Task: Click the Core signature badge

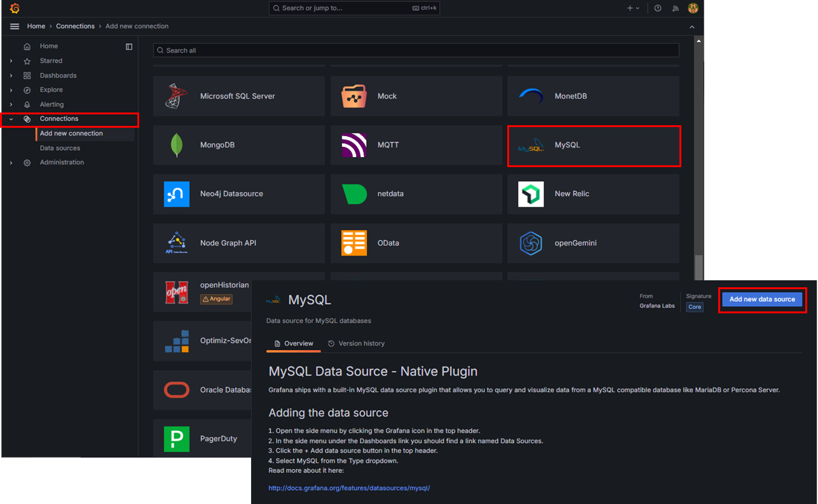Action: tap(695, 307)
